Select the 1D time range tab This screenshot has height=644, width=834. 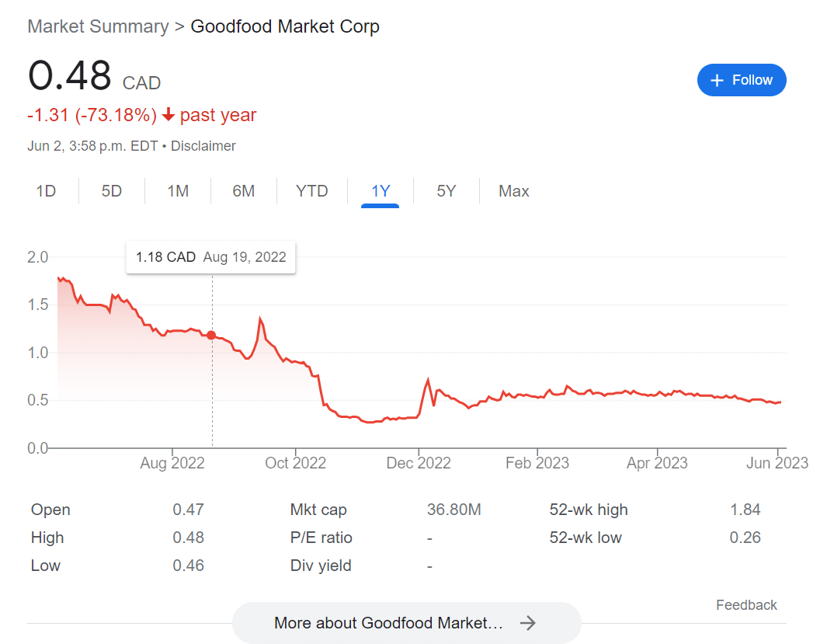pos(47,191)
